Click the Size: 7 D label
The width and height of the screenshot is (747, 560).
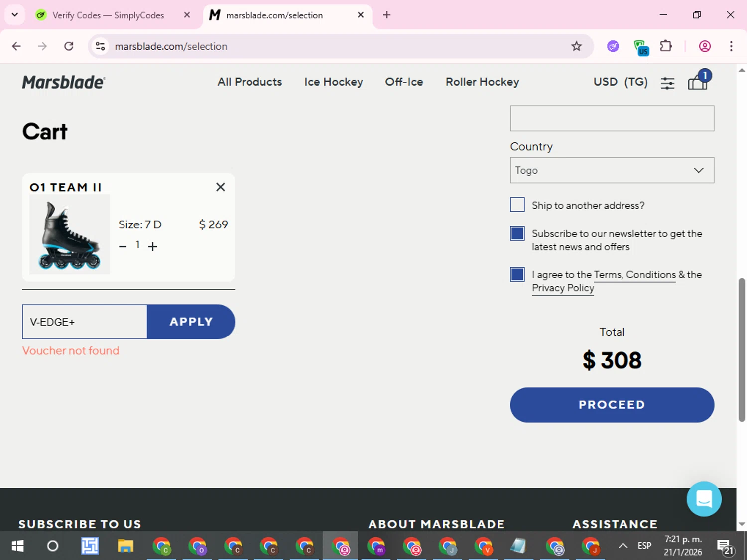coord(140,224)
